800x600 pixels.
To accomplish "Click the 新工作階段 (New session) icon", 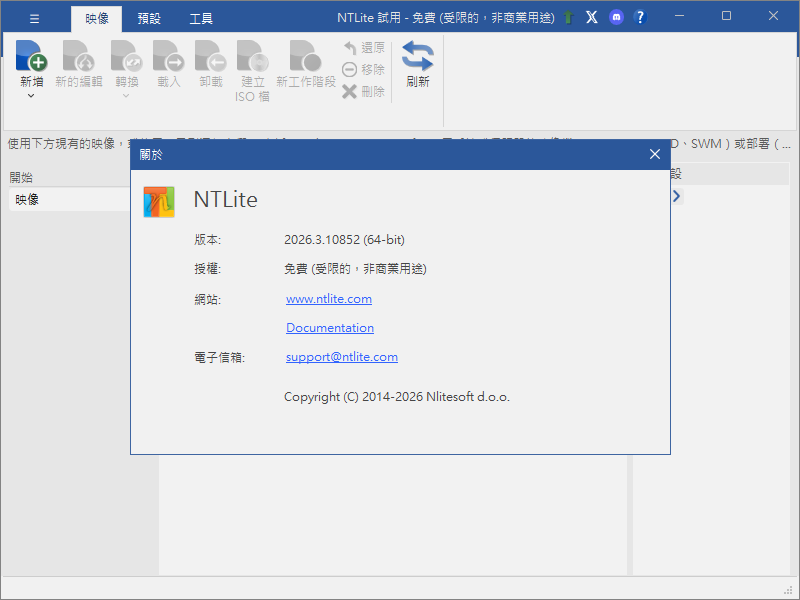I will [x=303, y=60].
